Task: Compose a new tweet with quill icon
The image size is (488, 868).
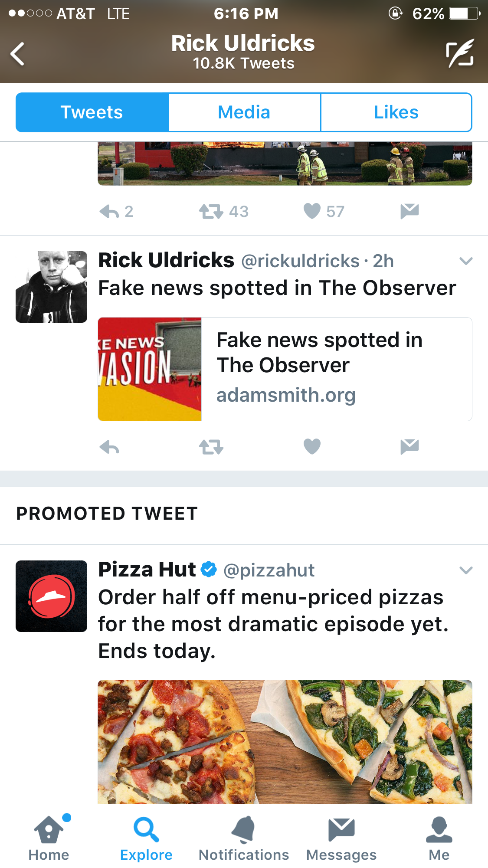Action: (x=460, y=54)
